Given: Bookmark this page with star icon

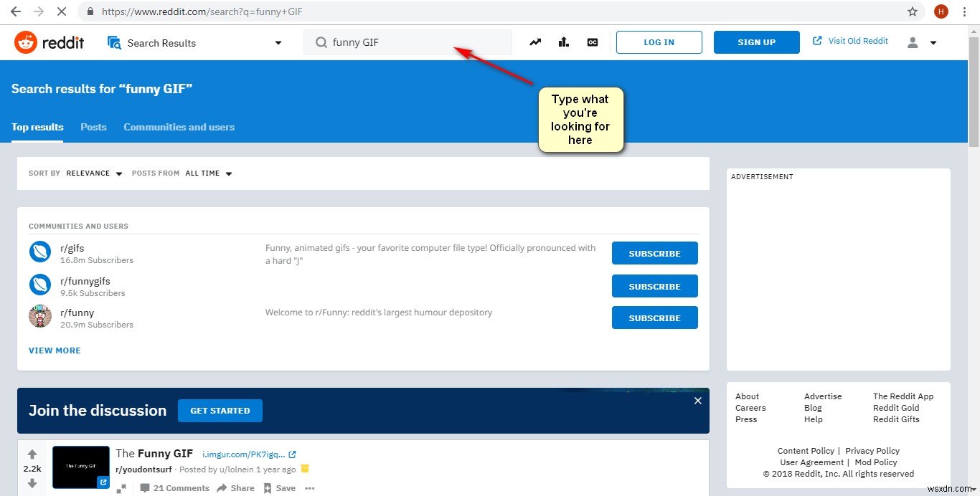Looking at the screenshot, I should [x=913, y=12].
